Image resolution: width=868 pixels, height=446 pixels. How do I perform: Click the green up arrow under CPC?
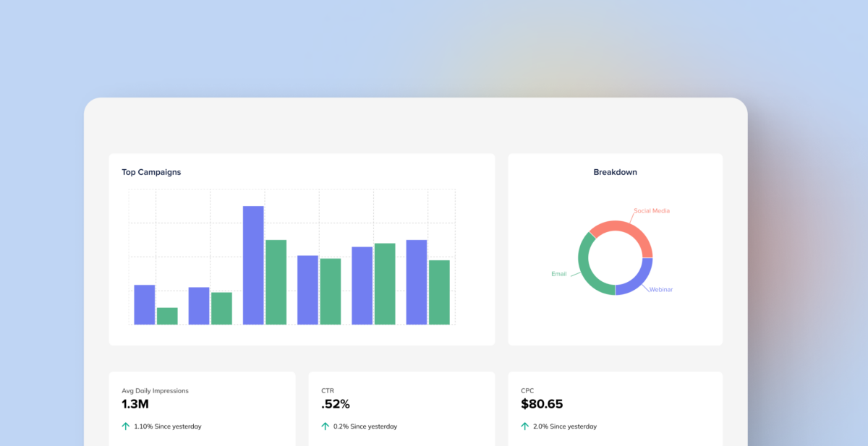tap(525, 426)
